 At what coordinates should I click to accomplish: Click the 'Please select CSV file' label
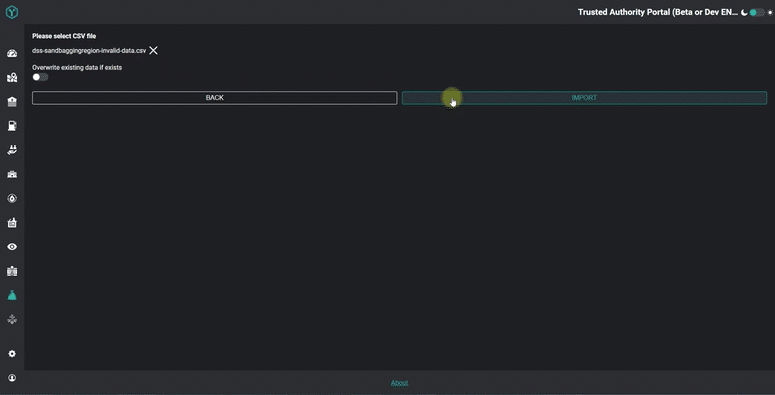[64, 36]
